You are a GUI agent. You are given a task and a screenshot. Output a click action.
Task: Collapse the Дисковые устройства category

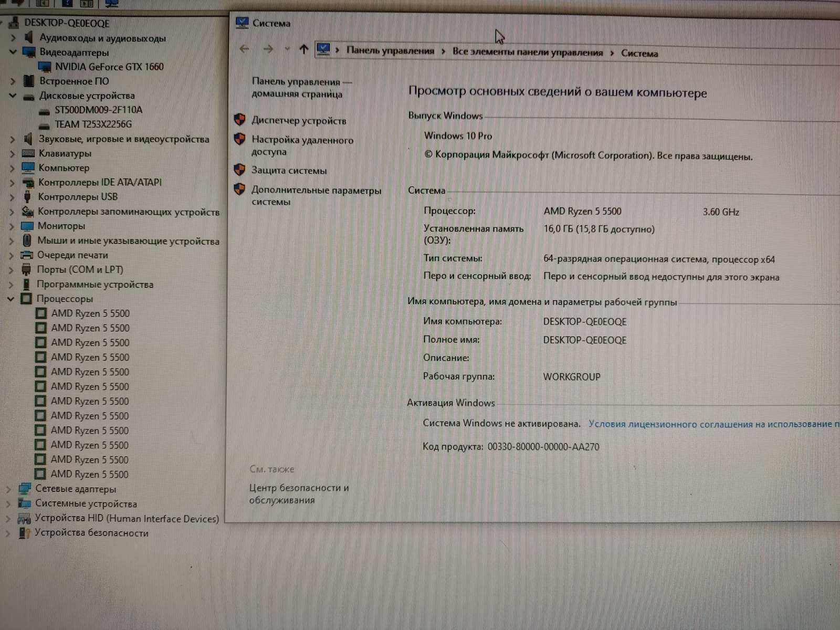pos(13,96)
